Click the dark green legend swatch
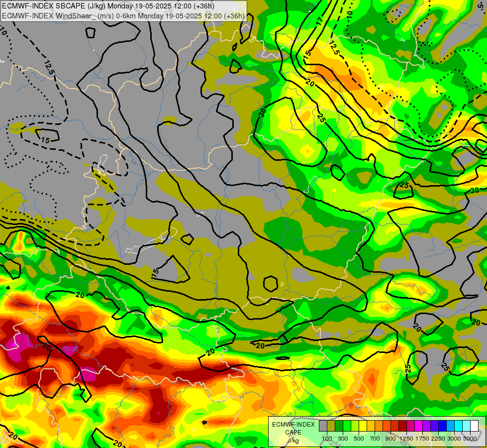Screen dimensions: 487x448 (x=339, y=426)
